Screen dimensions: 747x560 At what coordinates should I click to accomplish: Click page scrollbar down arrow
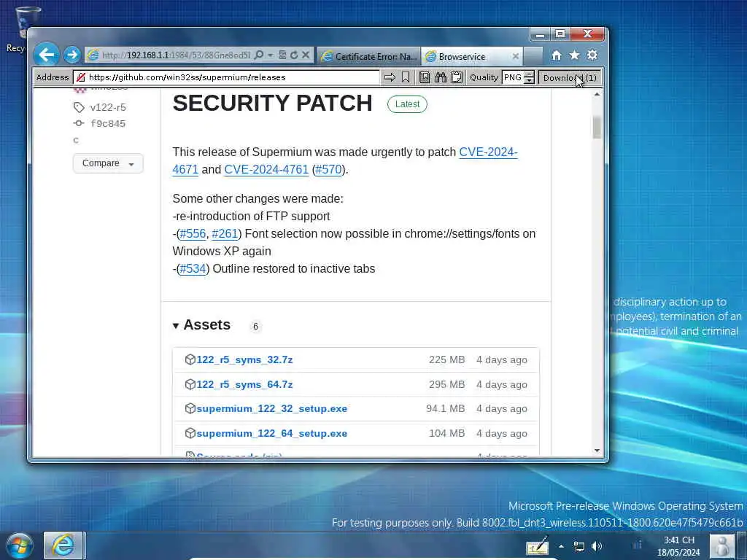(x=597, y=451)
